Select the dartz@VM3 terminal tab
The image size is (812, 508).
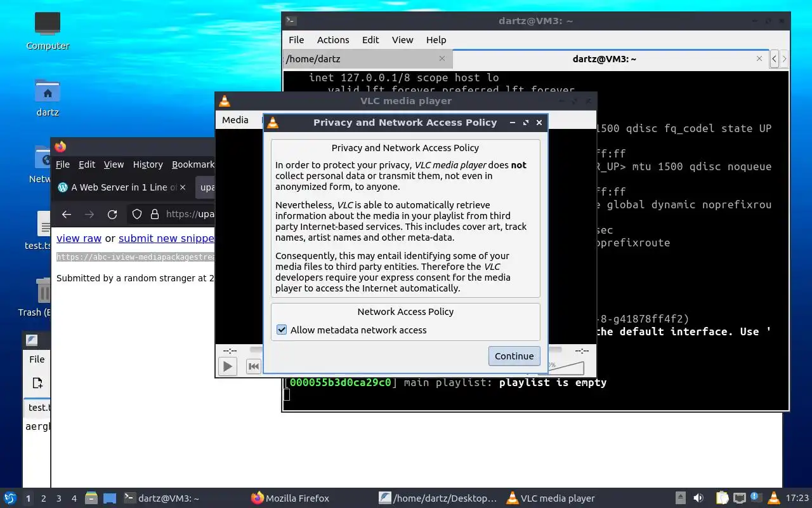coord(611,58)
